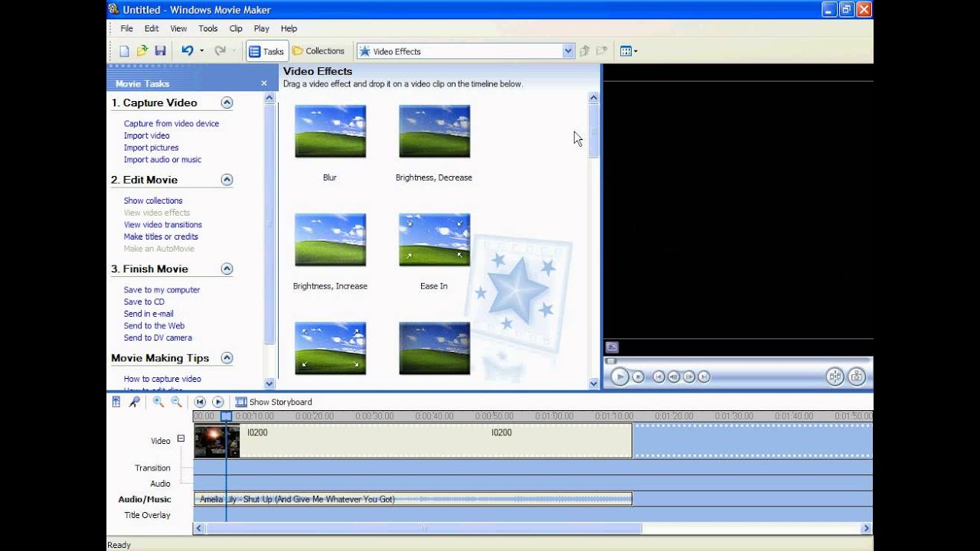Viewport: 980px width, 551px height.
Task: Click the New Collection Folder icon
Action: tap(602, 51)
